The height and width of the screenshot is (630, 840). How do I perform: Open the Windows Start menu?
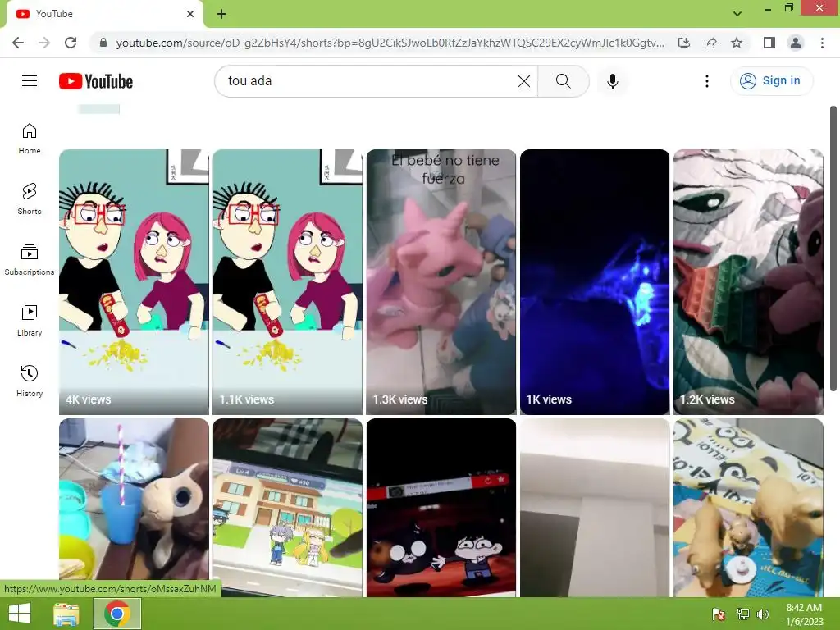point(20,614)
